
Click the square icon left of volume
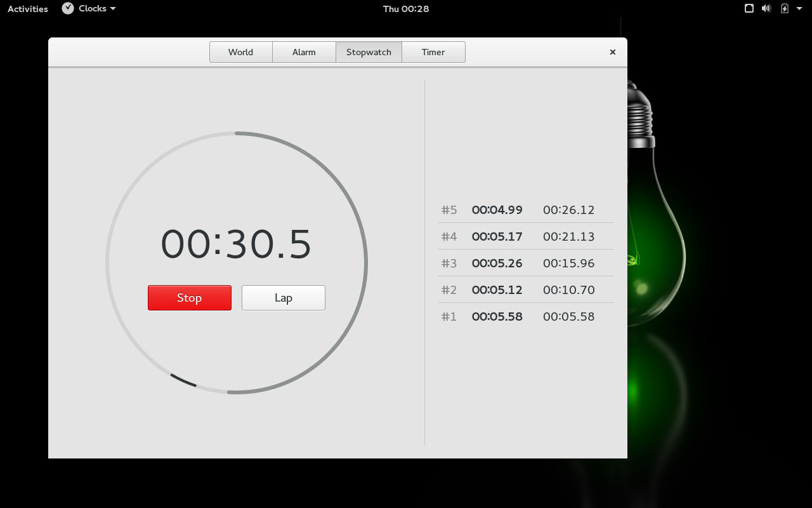749,8
